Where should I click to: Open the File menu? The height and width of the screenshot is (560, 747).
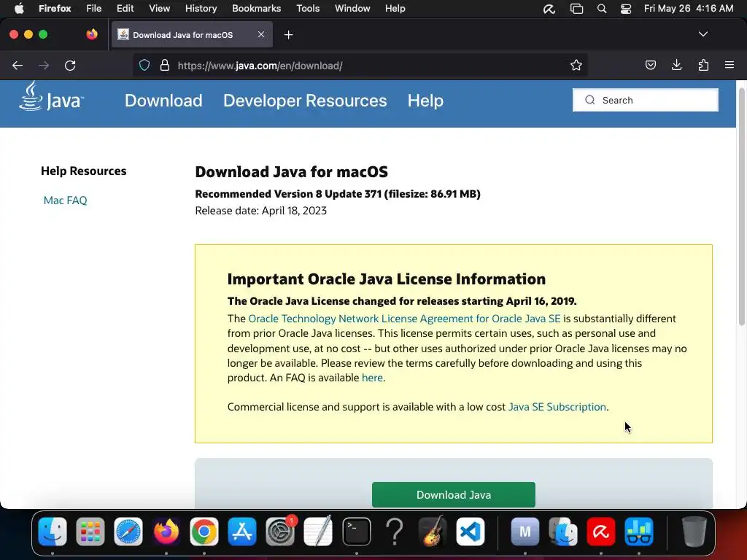(93, 9)
